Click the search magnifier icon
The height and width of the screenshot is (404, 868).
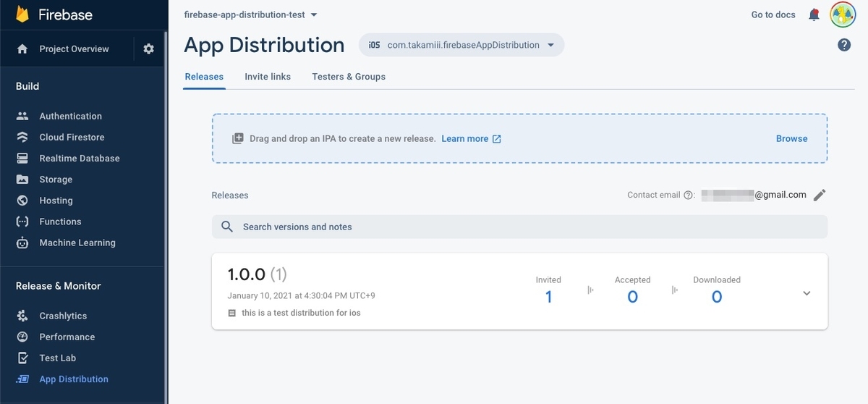coord(227,227)
